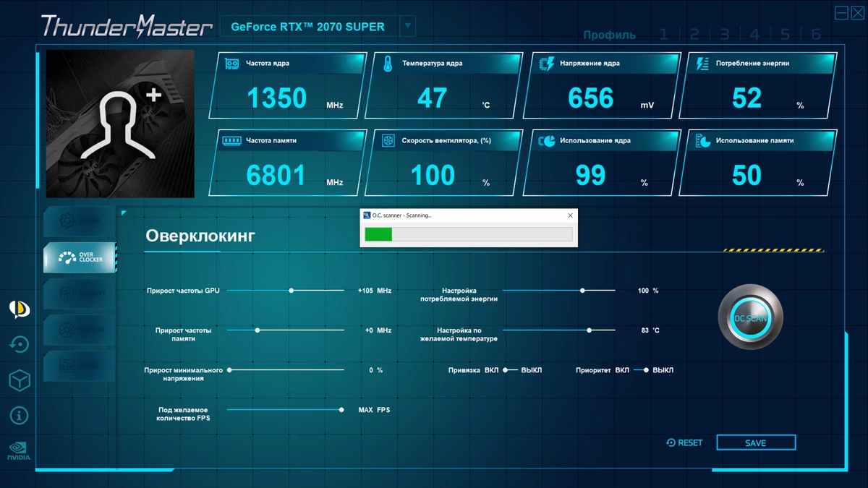Click the fan speed icon

388,140
